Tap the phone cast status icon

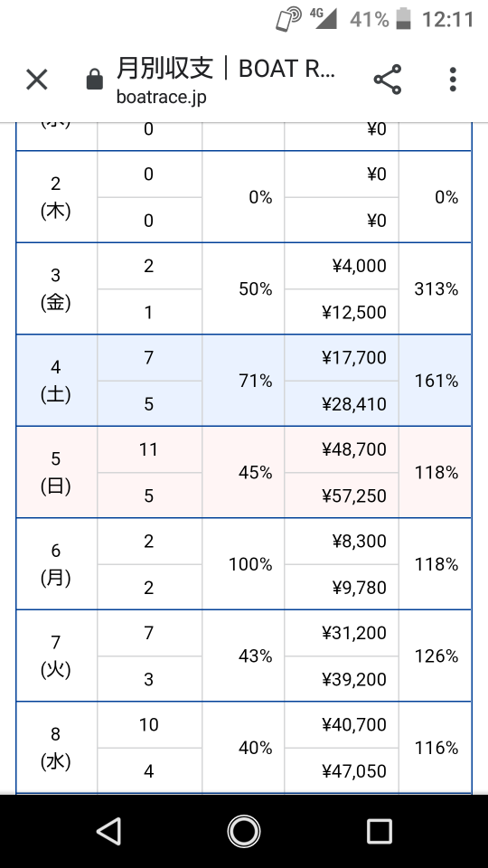point(288,19)
